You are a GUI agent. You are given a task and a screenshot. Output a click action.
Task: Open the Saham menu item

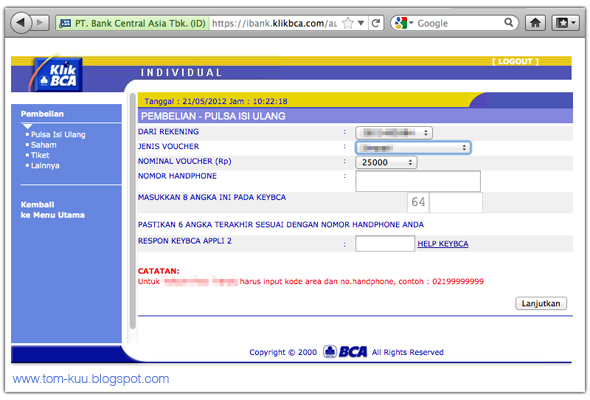coord(44,145)
